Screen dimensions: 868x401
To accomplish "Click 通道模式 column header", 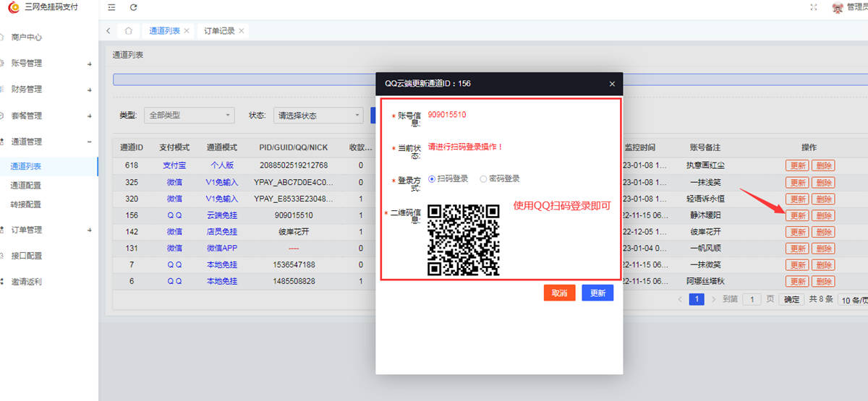I will coord(222,147).
